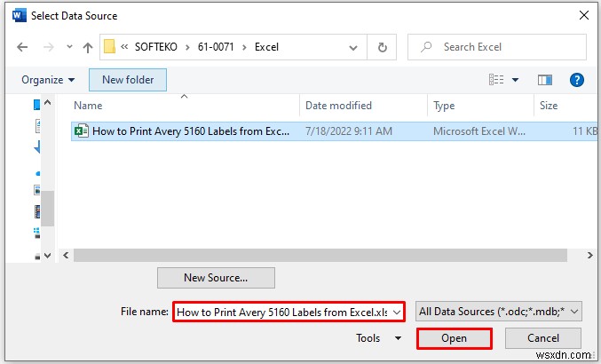Viewport: 601px width, 364px height.
Task: Select SOFTEKO in the address path
Action: [156, 47]
